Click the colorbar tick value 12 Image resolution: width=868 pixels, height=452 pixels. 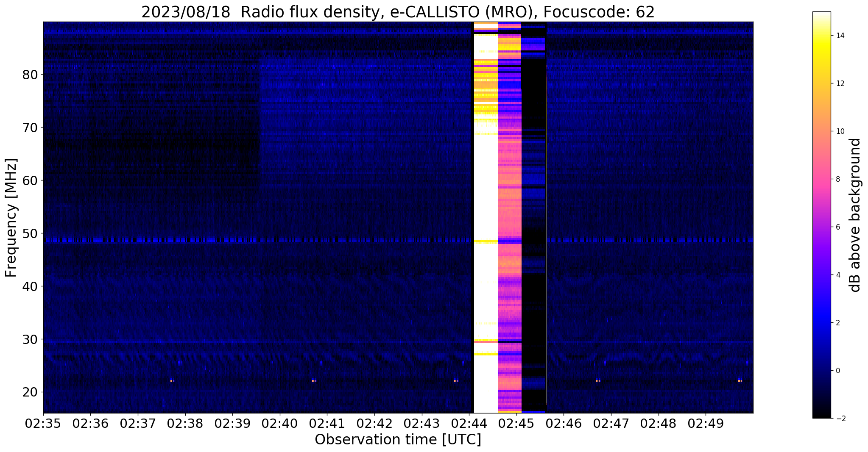[840, 83]
